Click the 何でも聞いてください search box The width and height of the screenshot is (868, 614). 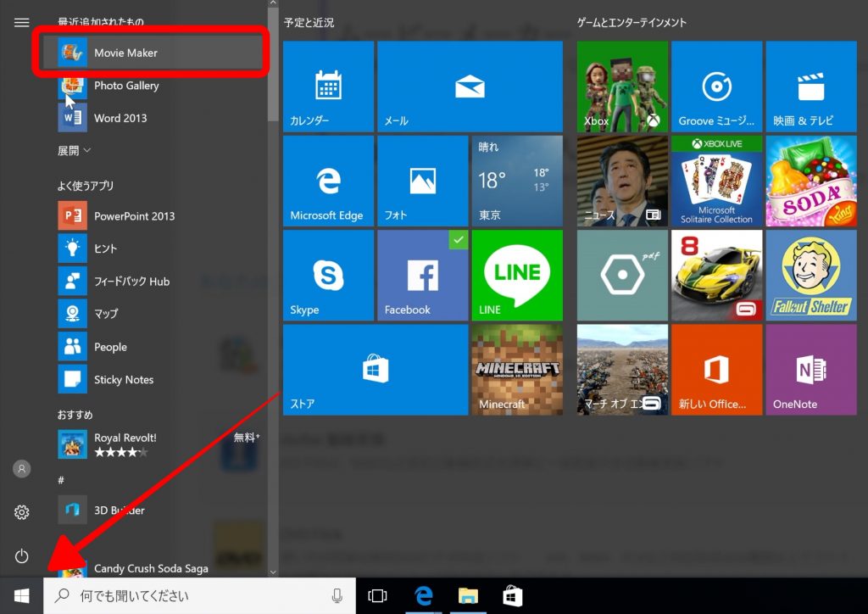[x=199, y=595]
